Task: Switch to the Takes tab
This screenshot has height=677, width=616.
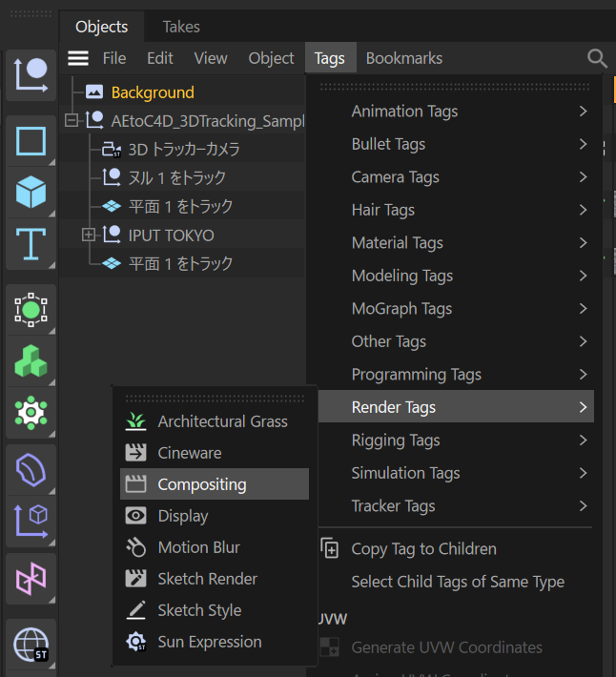Action: pos(181,27)
